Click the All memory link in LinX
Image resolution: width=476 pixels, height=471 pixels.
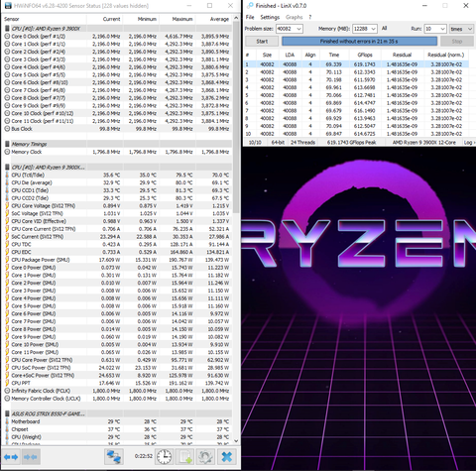(384, 29)
